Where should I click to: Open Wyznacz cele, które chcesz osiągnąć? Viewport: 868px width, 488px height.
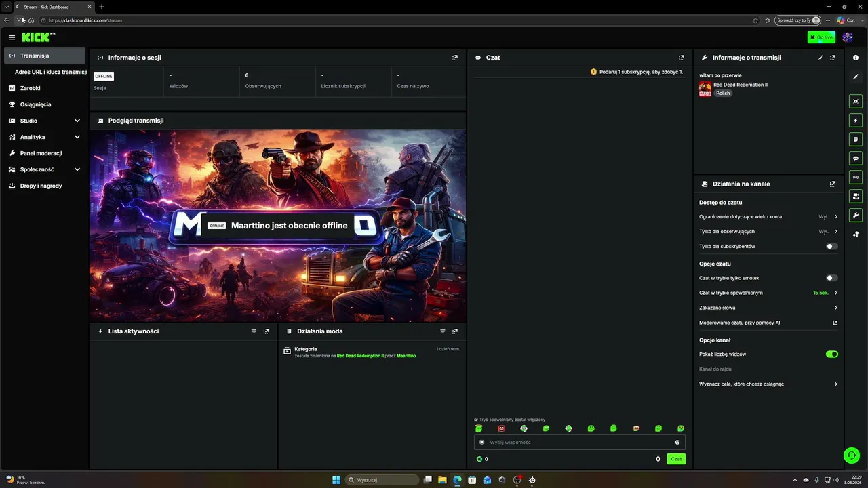768,384
